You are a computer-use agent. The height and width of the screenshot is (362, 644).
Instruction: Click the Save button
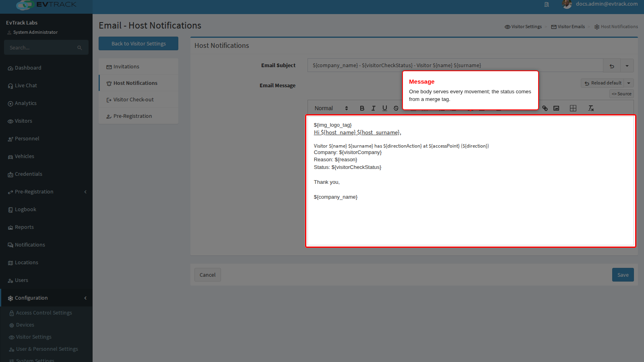point(623,275)
